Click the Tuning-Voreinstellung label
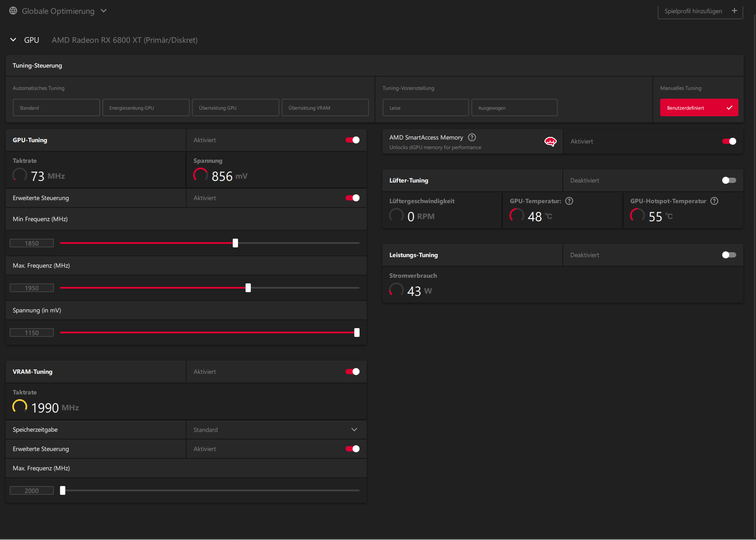 pos(408,88)
